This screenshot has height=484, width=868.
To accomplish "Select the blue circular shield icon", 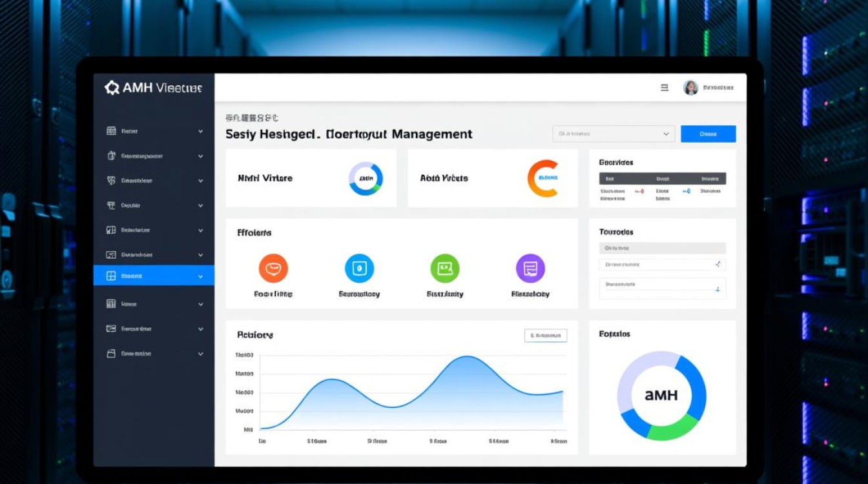I will (359, 268).
